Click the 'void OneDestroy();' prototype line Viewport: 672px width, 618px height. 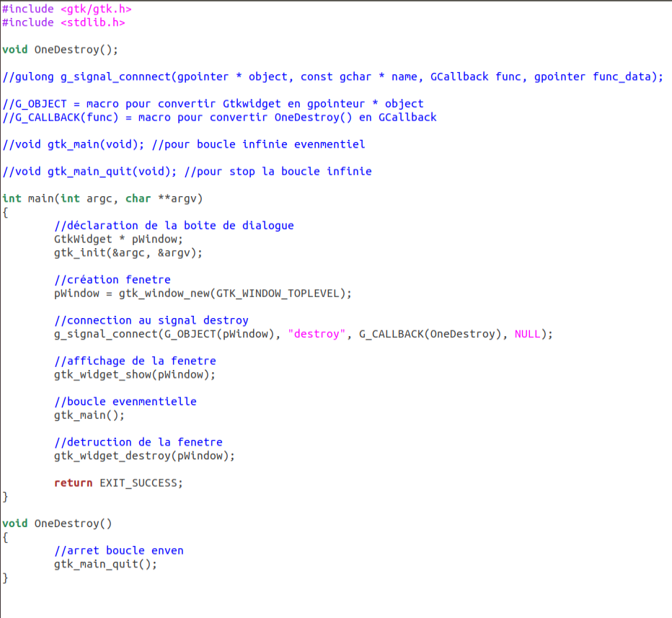point(60,50)
